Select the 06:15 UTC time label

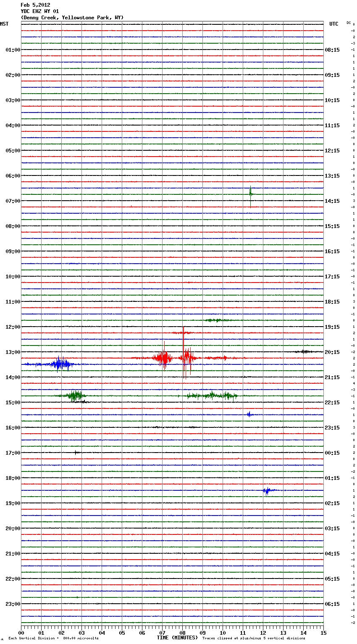[332, 604]
